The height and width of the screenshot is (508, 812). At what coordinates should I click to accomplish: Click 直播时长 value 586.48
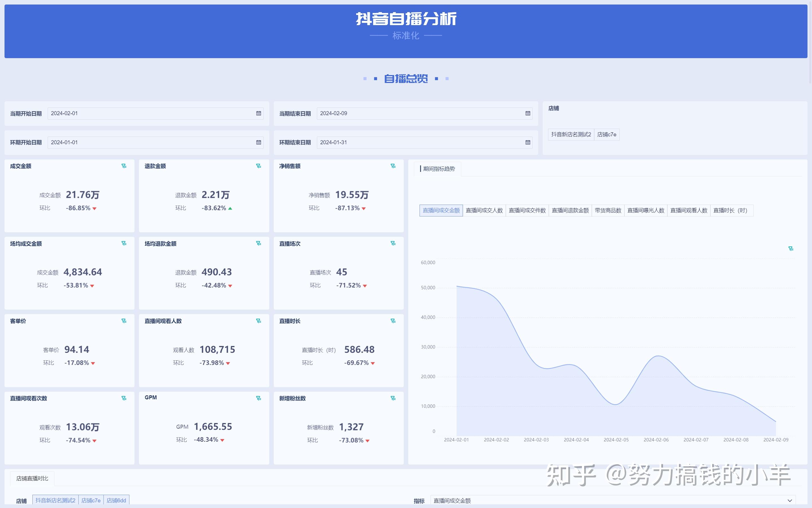[x=359, y=350]
